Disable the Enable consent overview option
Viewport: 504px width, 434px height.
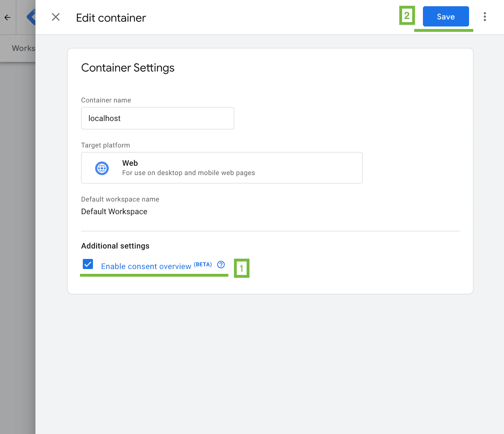pos(88,264)
